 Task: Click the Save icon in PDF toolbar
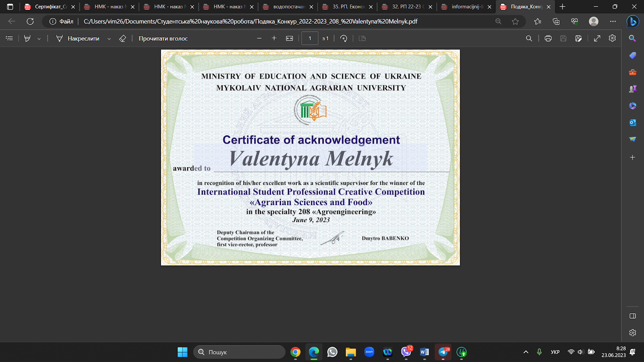click(563, 38)
